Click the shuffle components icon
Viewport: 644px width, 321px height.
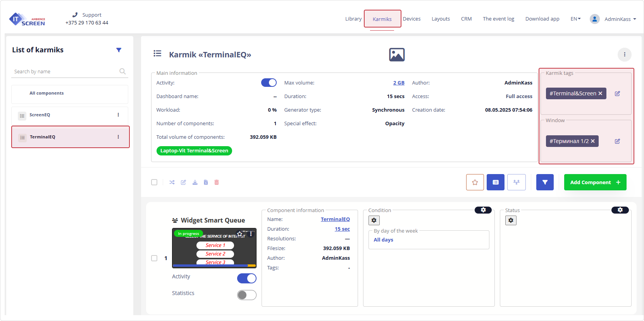172,182
